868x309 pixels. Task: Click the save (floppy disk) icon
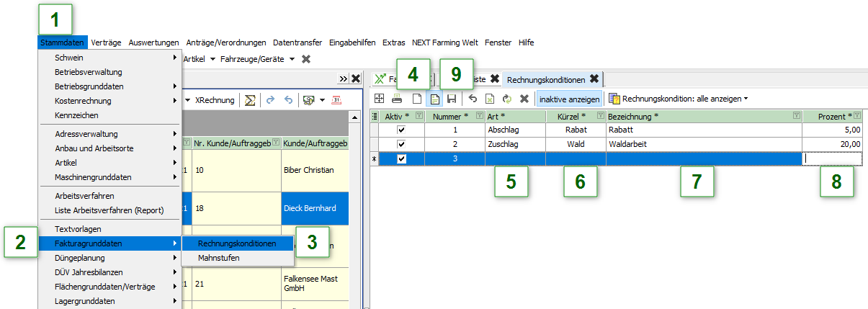(452, 99)
